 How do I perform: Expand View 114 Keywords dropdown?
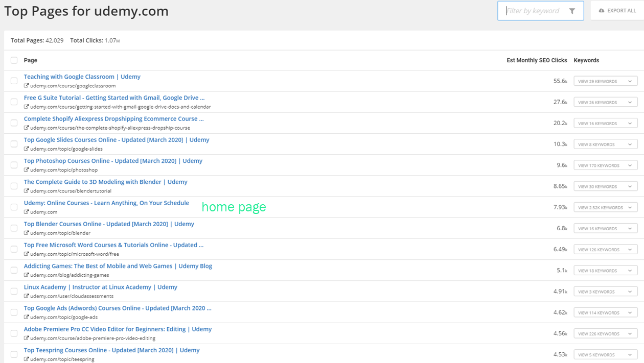pos(606,313)
